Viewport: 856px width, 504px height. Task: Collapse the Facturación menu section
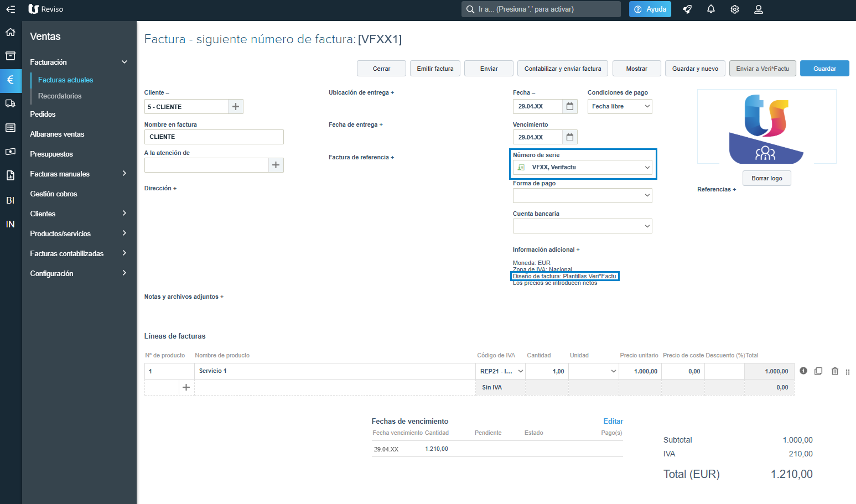pos(124,62)
